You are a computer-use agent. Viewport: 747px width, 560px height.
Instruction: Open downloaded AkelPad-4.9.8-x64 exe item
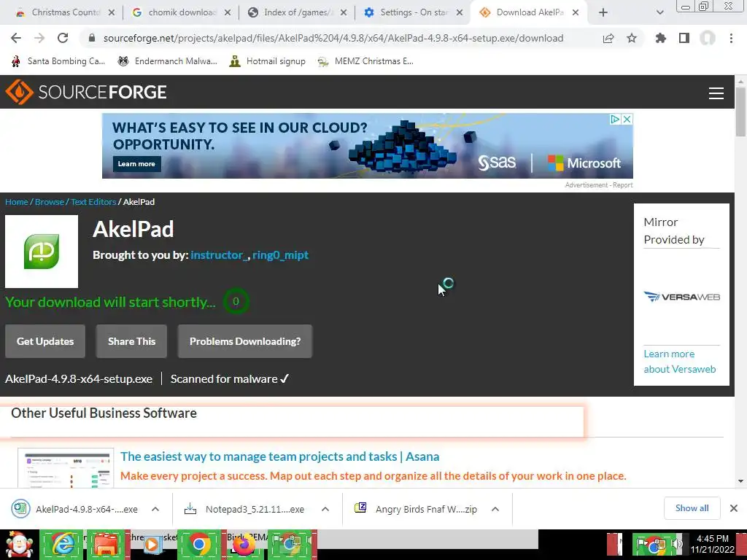(x=75, y=509)
